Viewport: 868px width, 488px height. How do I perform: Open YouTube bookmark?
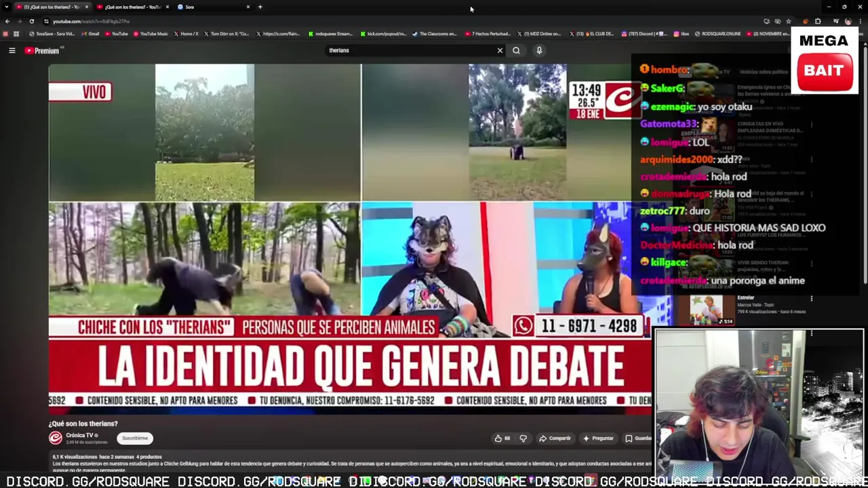click(x=116, y=34)
